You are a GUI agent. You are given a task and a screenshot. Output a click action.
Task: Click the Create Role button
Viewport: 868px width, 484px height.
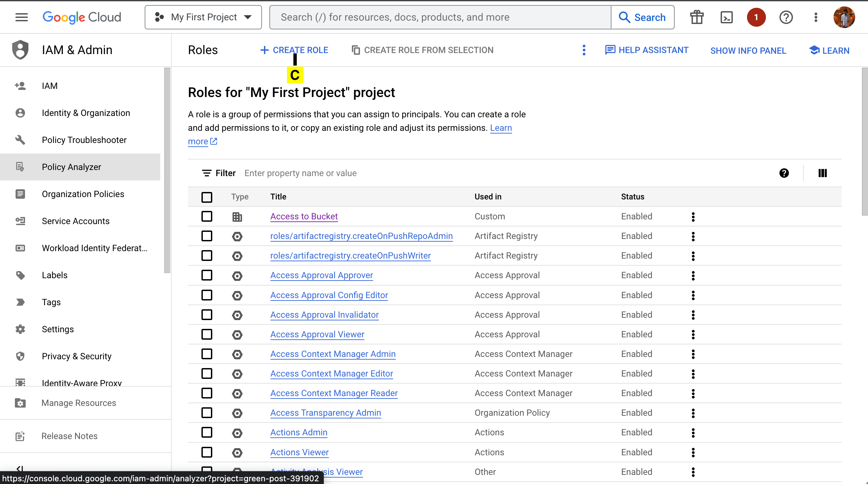294,50
